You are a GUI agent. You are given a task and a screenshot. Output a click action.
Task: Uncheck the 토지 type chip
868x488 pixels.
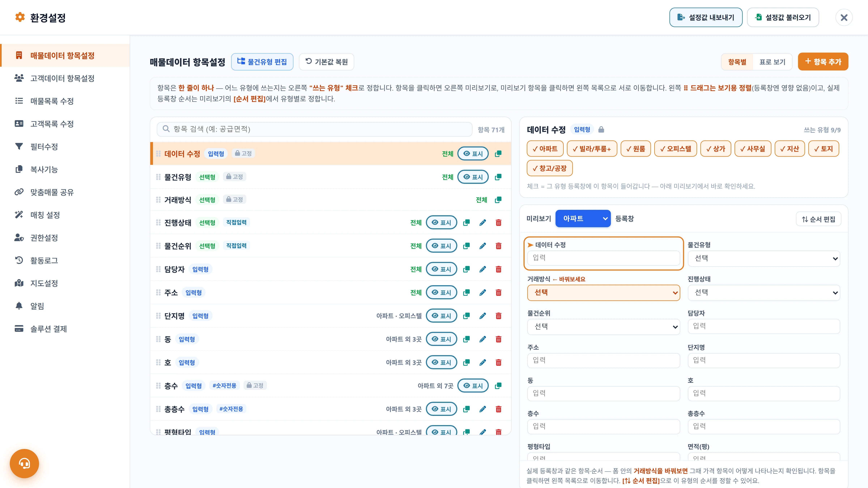(x=823, y=149)
